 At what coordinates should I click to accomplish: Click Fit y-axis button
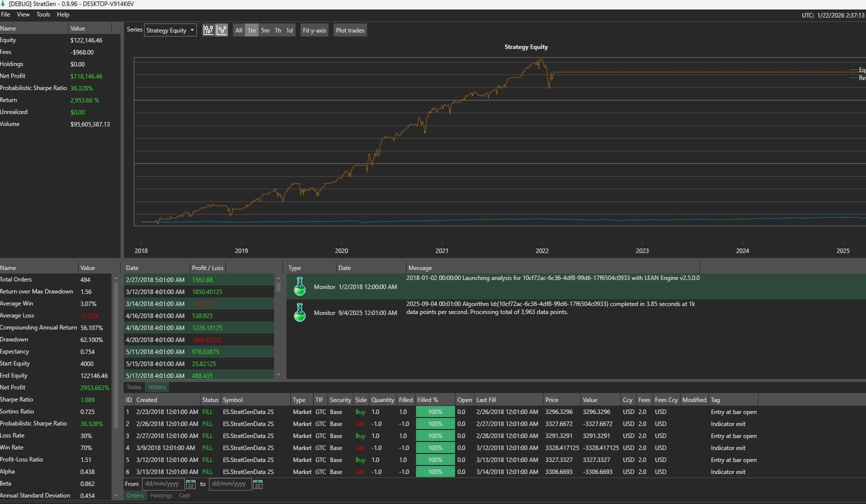(x=314, y=30)
